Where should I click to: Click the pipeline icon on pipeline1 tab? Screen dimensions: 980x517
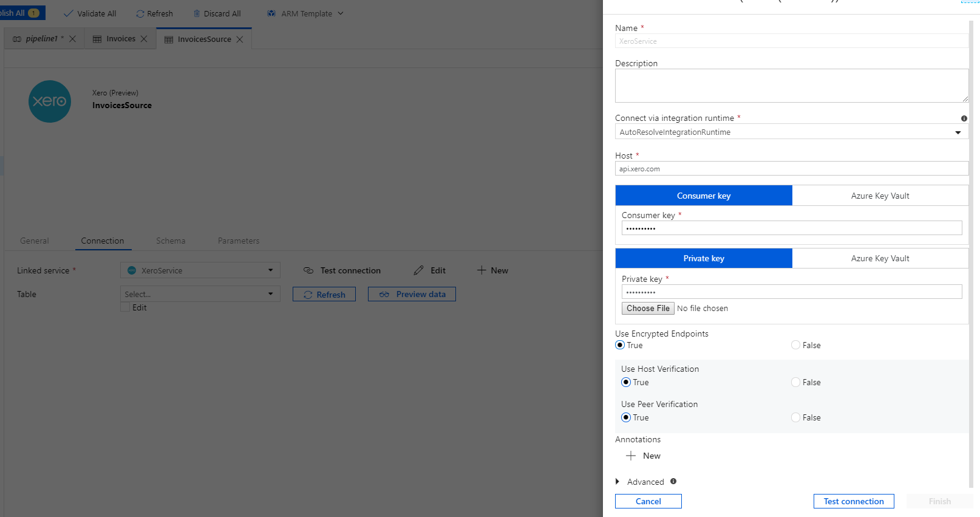pyautogui.click(x=17, y=39)
